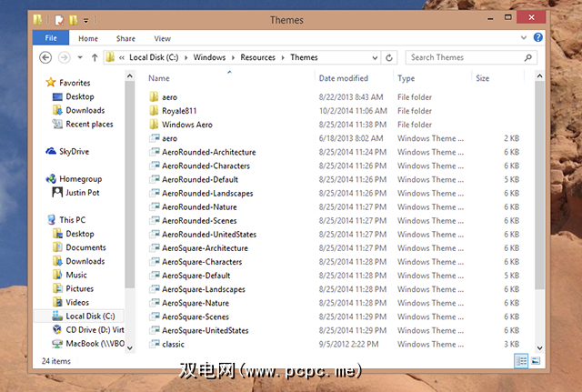The image size is (582, 392).
Task: Refresh the Themes folder view
Action: point(389,57)
